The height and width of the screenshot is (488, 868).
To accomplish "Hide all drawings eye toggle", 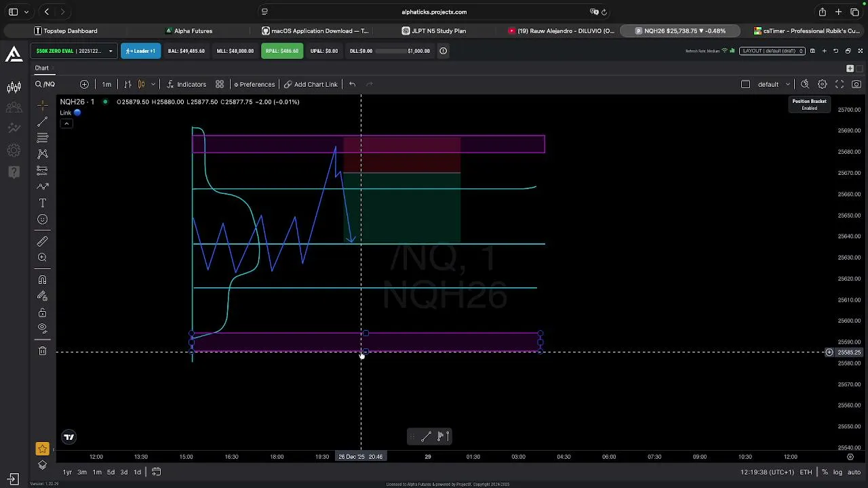I will click(42, 329).
